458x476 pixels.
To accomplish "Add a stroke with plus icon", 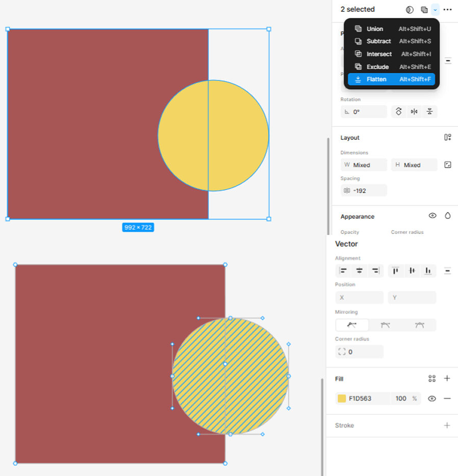I will click(x=447, y=426).
